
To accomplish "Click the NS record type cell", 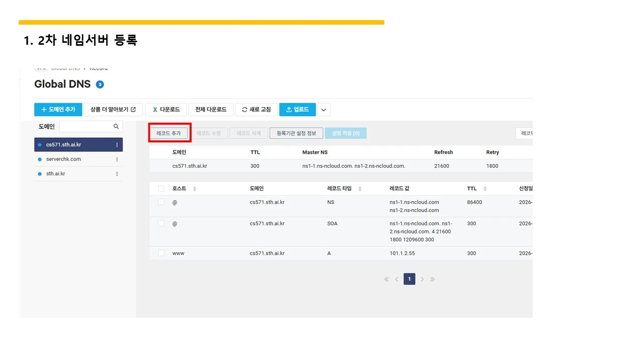I will 331,202.
